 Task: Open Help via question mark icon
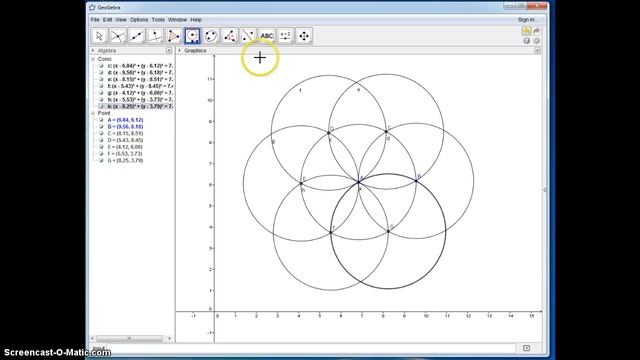[527, 41]
